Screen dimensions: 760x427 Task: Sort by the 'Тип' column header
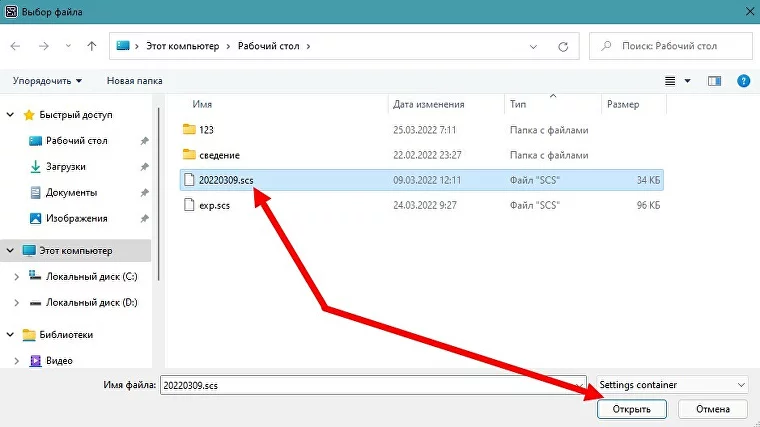[x=518, y=104]
